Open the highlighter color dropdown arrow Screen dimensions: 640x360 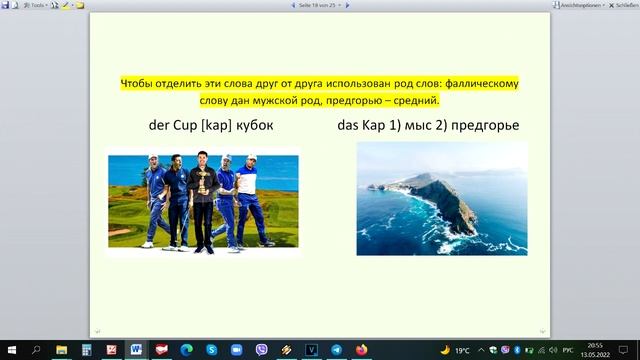tap(72, 5)
